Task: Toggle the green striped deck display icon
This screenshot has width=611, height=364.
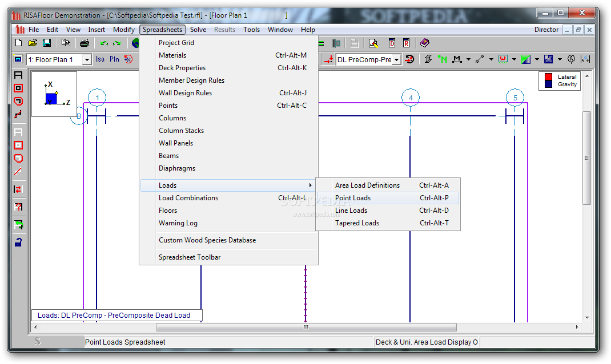Action: [526, 59]
